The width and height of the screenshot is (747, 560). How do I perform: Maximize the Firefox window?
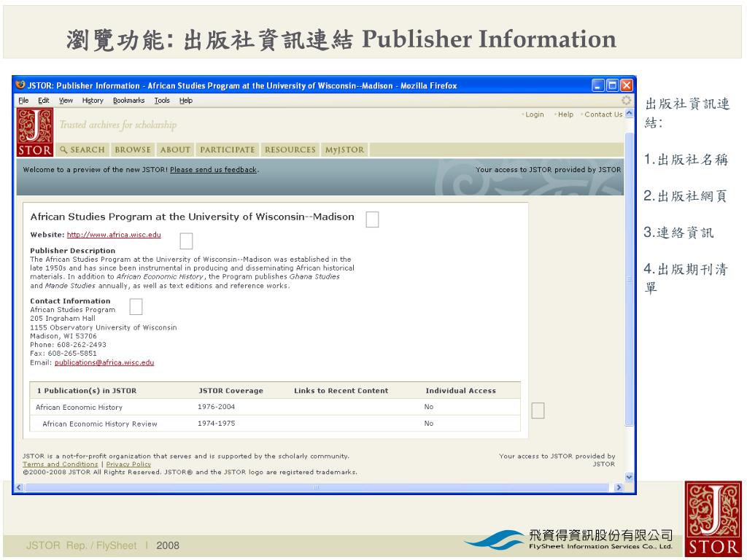(x=612, y=85)
